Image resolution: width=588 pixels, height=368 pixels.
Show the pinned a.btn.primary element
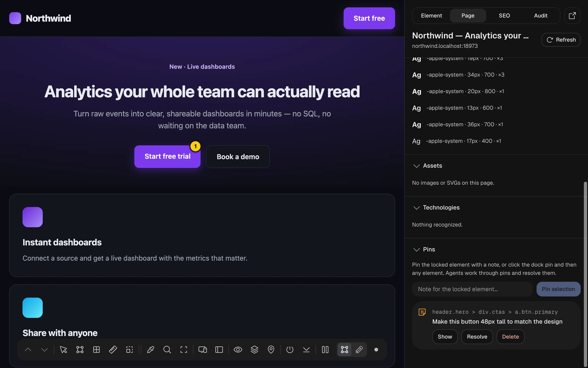pos(445,336)
